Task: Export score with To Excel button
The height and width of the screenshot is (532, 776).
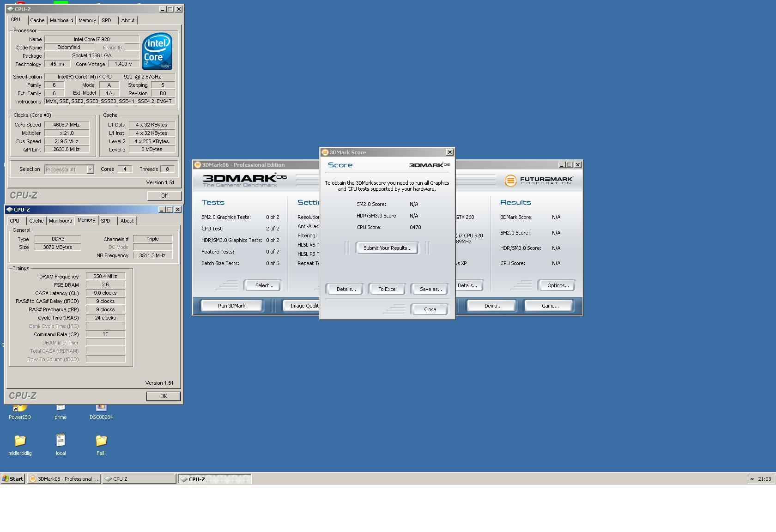Action: 387,289
